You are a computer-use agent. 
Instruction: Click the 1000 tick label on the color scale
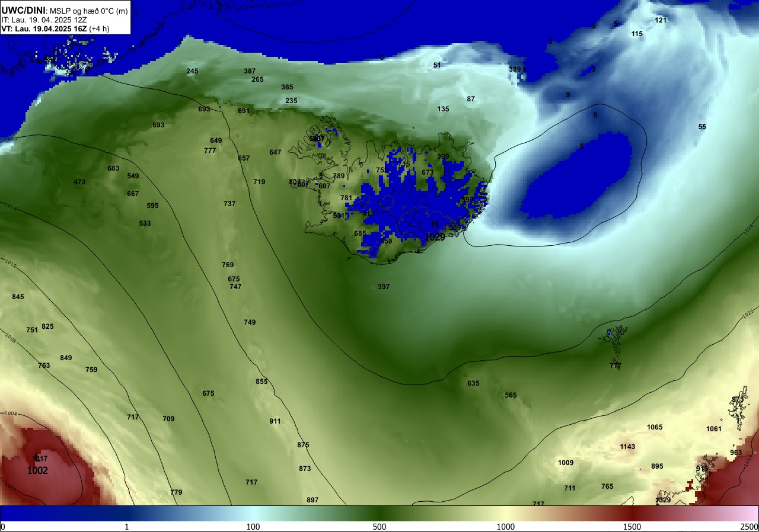point(506,527)
